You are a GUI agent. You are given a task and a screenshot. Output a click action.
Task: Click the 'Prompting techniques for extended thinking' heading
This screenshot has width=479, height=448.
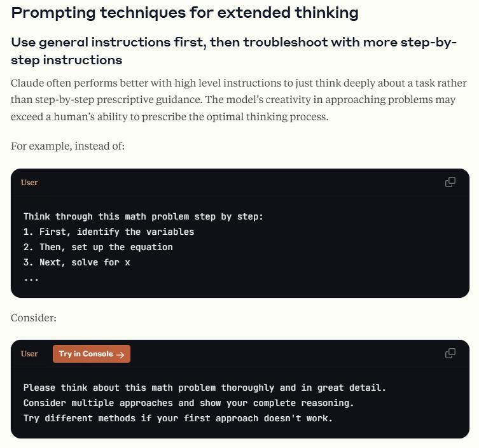pos(184,13)
